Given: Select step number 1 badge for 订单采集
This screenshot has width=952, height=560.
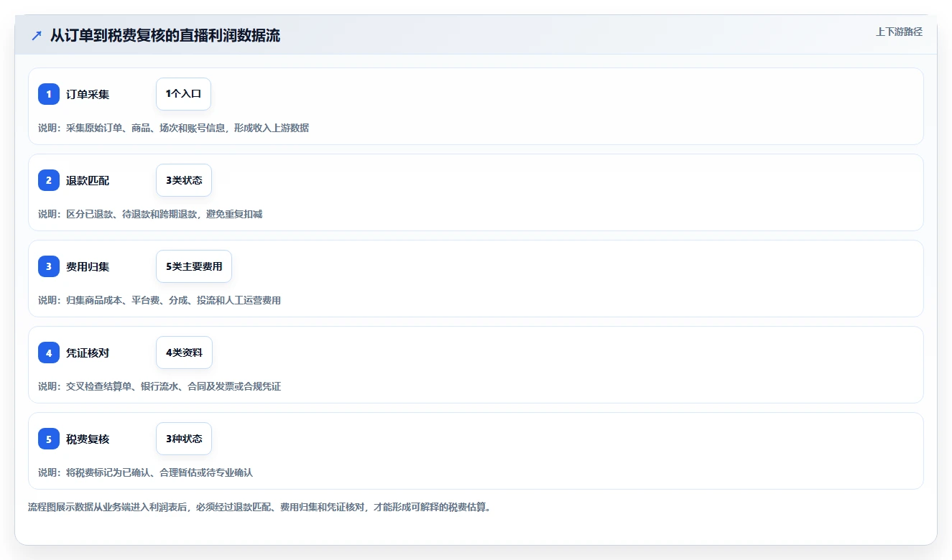Looking at the screenshot, I should pyautogui.click(x=49, y=94).
